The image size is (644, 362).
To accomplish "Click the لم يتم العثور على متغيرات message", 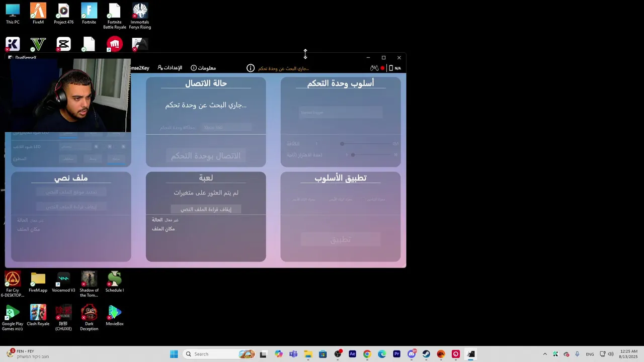I will pos(206,193).
